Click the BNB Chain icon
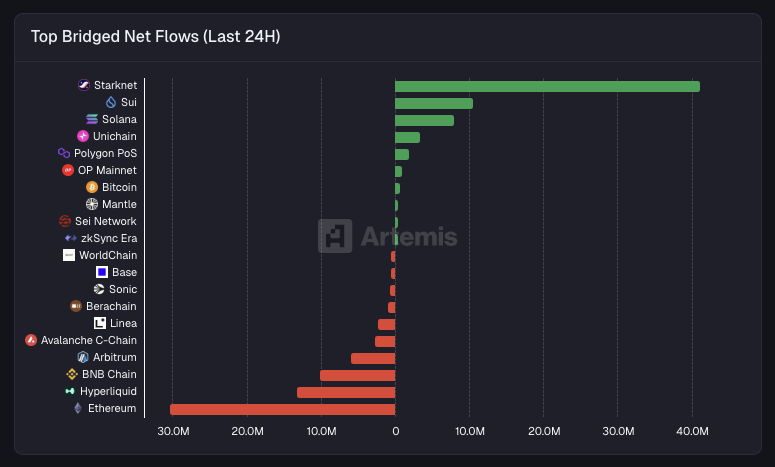Image resolution: width=775 pixels, height=467 pixels. (x=72, y=374)
